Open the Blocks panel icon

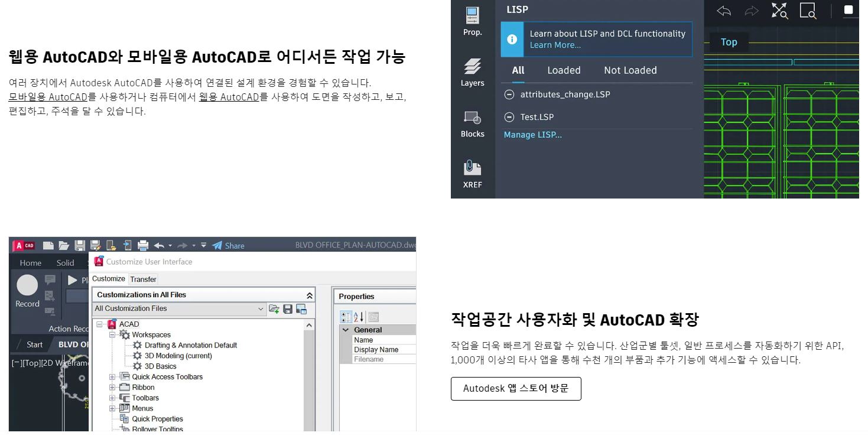click(x=472, y=117)
